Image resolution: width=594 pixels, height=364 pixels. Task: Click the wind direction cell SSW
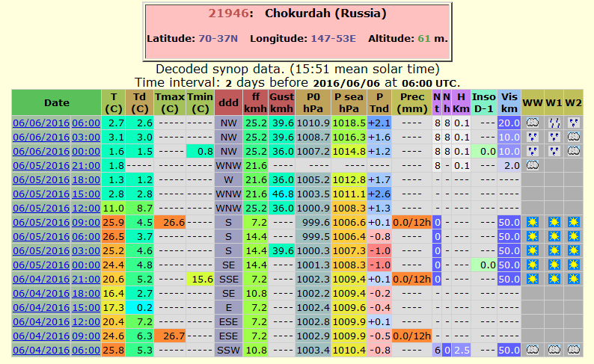228,350
